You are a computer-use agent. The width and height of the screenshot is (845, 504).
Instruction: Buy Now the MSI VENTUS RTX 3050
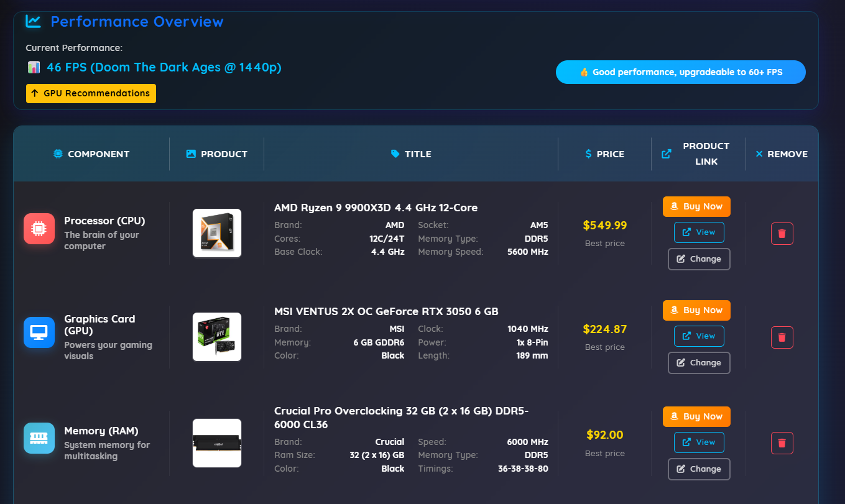[x=696, y=310]
